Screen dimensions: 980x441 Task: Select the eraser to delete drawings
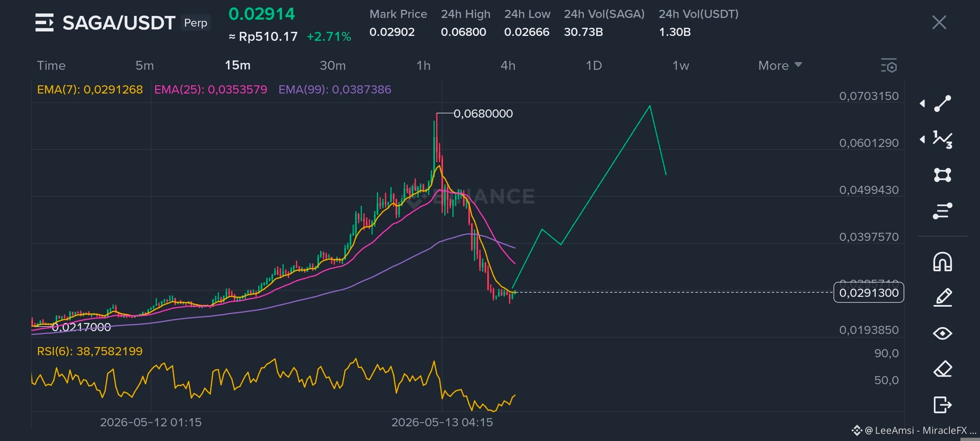[942, 369]
